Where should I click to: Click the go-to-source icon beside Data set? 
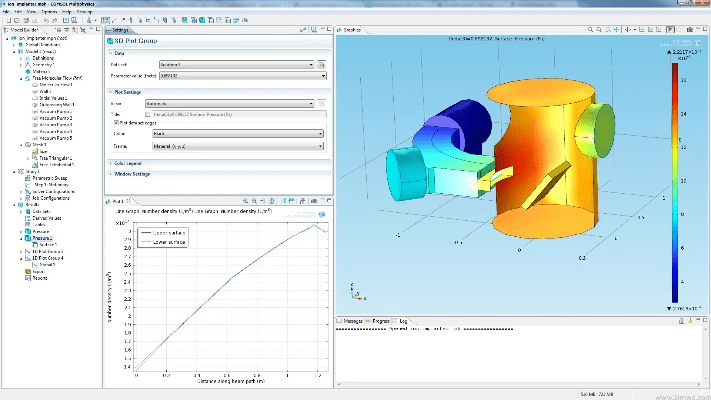321,65
